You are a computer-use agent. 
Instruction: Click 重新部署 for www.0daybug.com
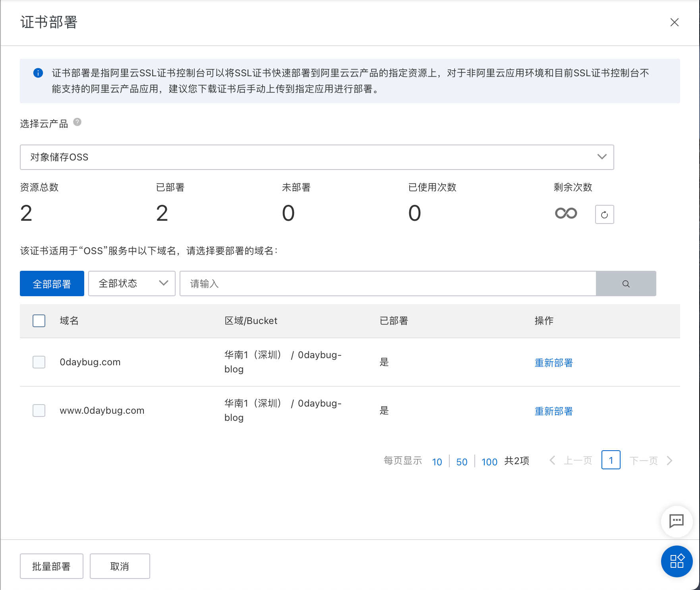click(x=553, y=411)
